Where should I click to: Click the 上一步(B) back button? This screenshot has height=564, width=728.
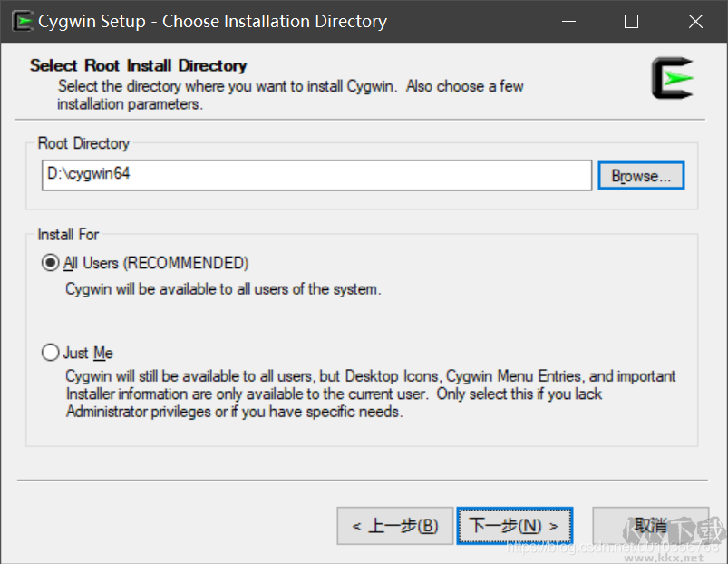[x=395, y=525]
